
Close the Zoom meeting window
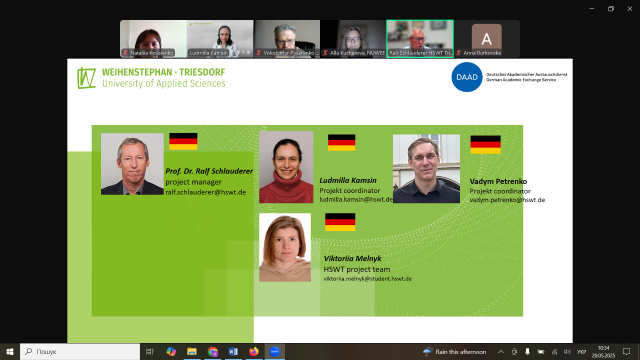coord(629,9)
